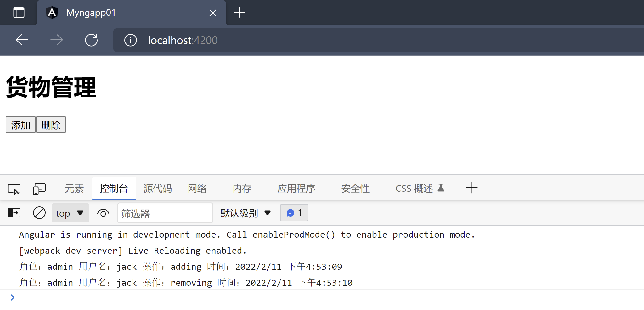Viewport: 644px width, 310px height.
Task: Click the 货物管理 heading
Action: tap(51, 87)
